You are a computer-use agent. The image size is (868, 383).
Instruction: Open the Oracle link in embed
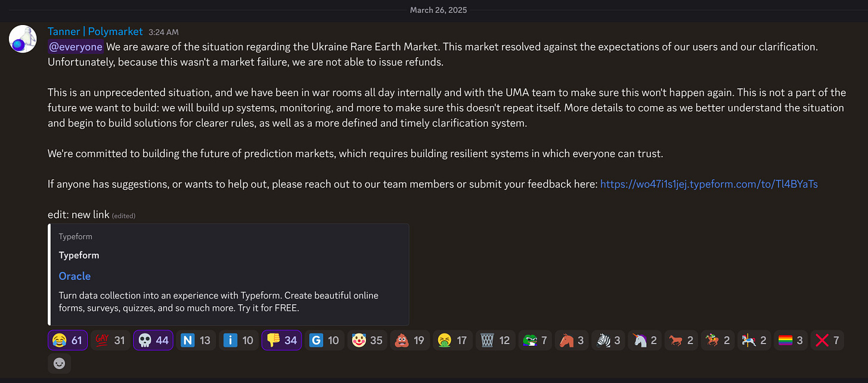click(75, 276)
